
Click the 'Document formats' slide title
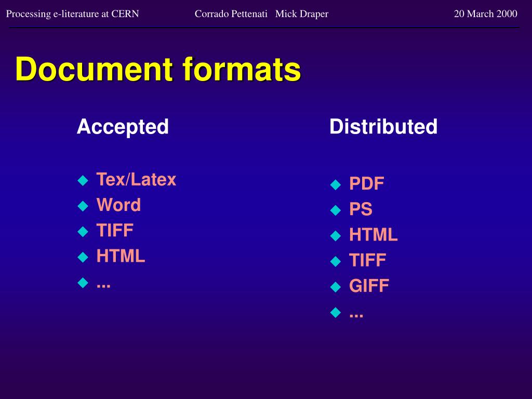[x=158, y=69]
